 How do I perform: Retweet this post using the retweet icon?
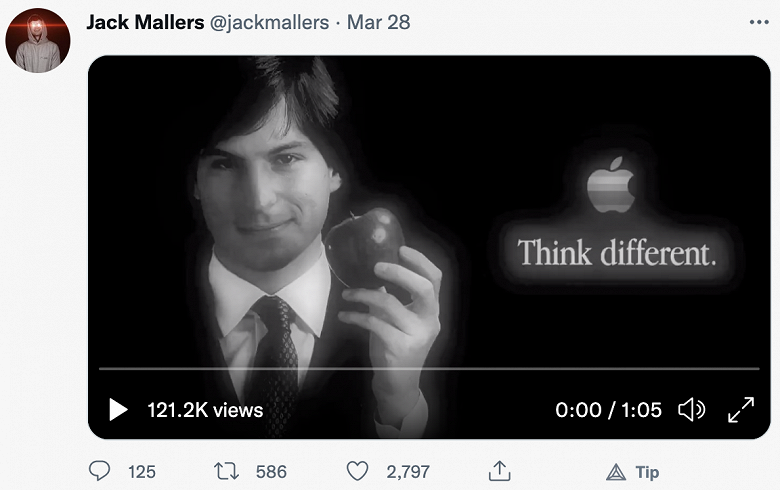click(227, 470)
